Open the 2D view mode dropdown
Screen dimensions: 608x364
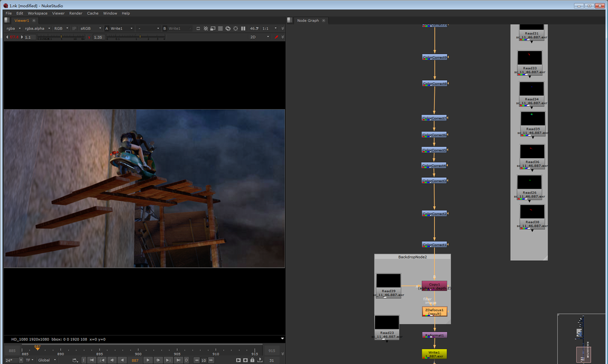(x=259, y=37)
